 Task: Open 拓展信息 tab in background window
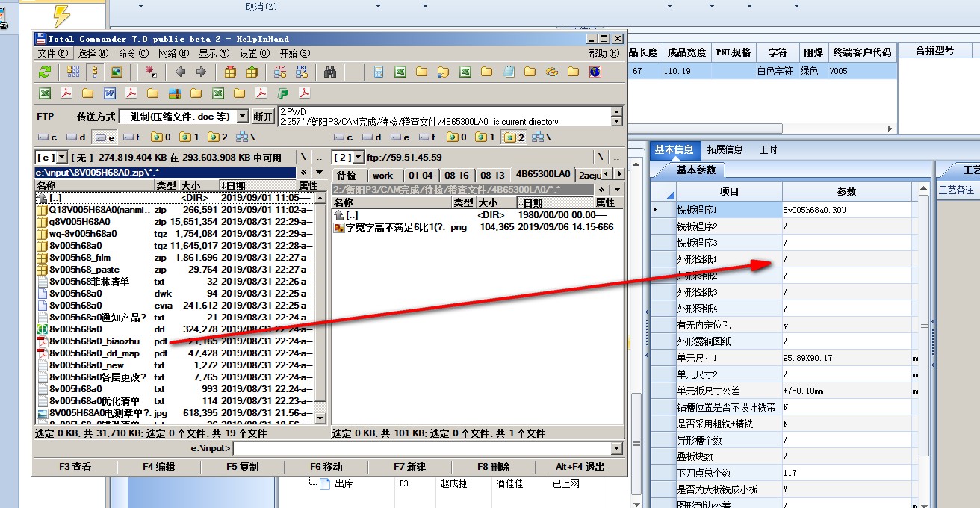[725, 149]
